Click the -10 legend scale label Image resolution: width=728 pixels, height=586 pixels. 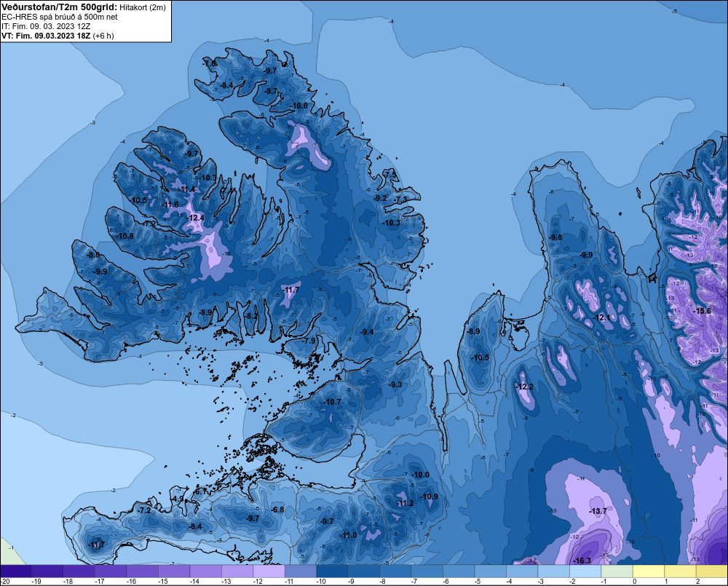click(321, 582)
